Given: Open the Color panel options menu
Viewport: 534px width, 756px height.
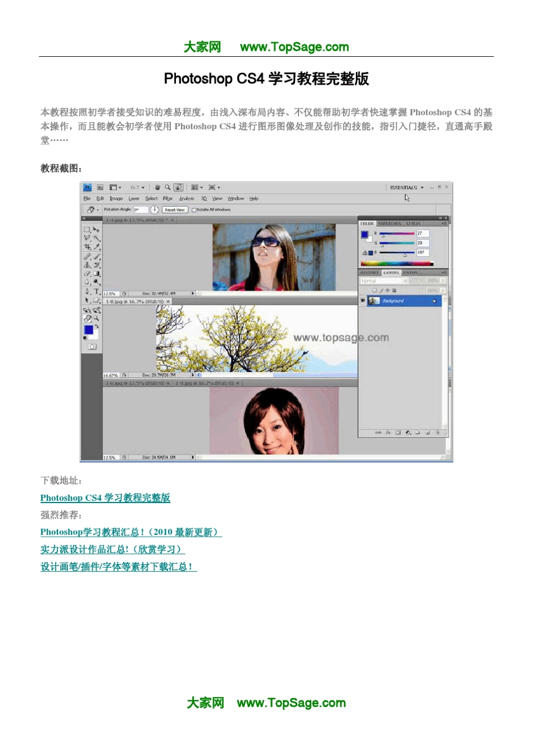Looking at the screenshot, I should click(444, 223).
